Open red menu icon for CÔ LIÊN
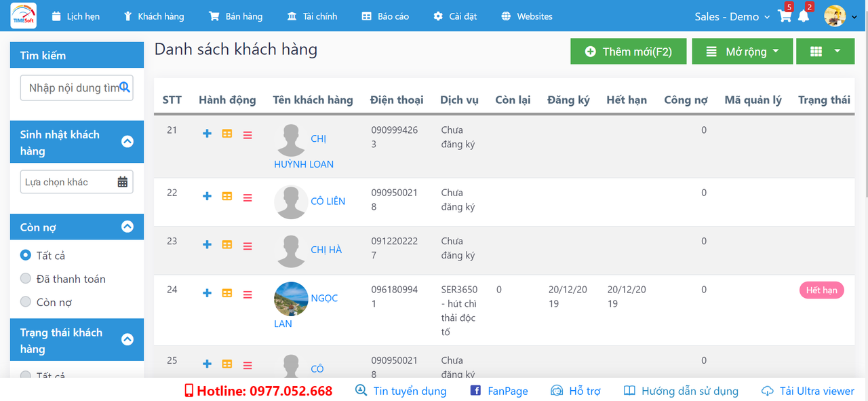The width and height of the screenshot is (868, 401). click(x=248, y=197)
